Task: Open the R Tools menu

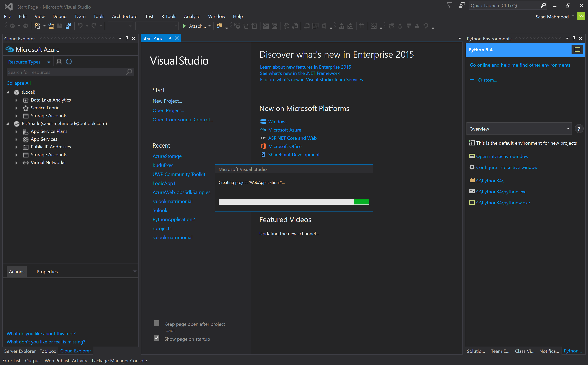Action: 169,16
